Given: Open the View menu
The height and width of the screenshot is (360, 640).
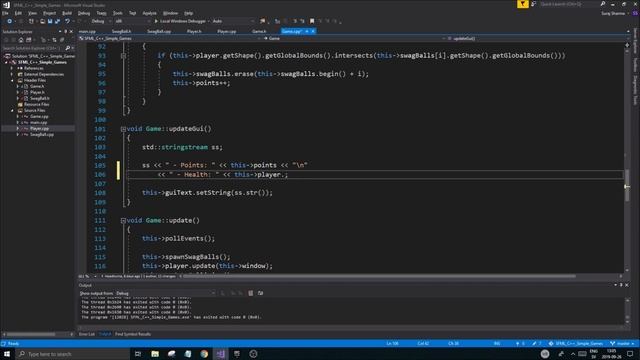Looking at the screenshot, I should (32, 13).
